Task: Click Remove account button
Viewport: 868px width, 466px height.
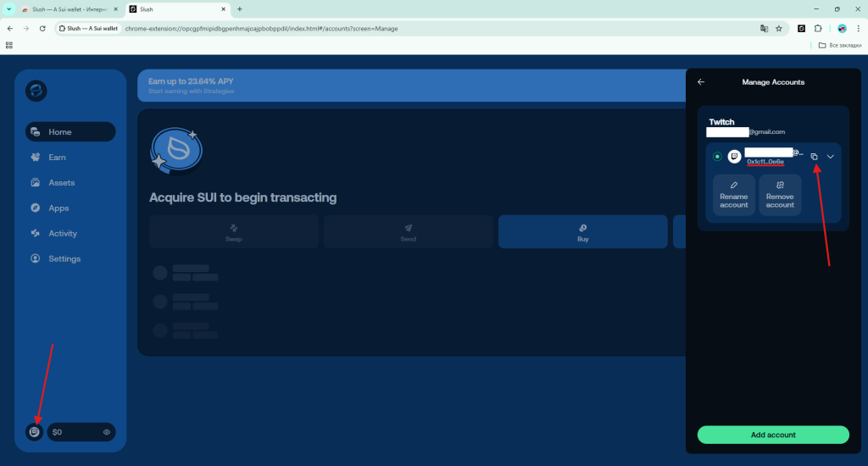Action: point(780,195)
